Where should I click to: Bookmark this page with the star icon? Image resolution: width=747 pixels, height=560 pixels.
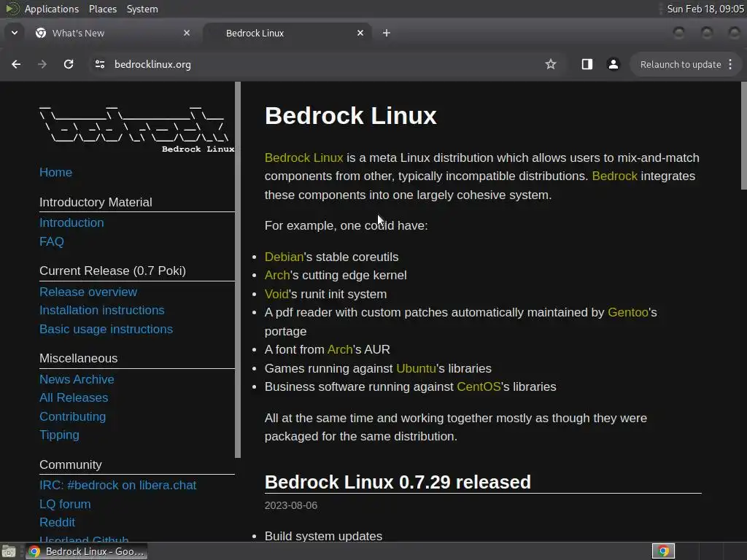(x=551, y=64)
